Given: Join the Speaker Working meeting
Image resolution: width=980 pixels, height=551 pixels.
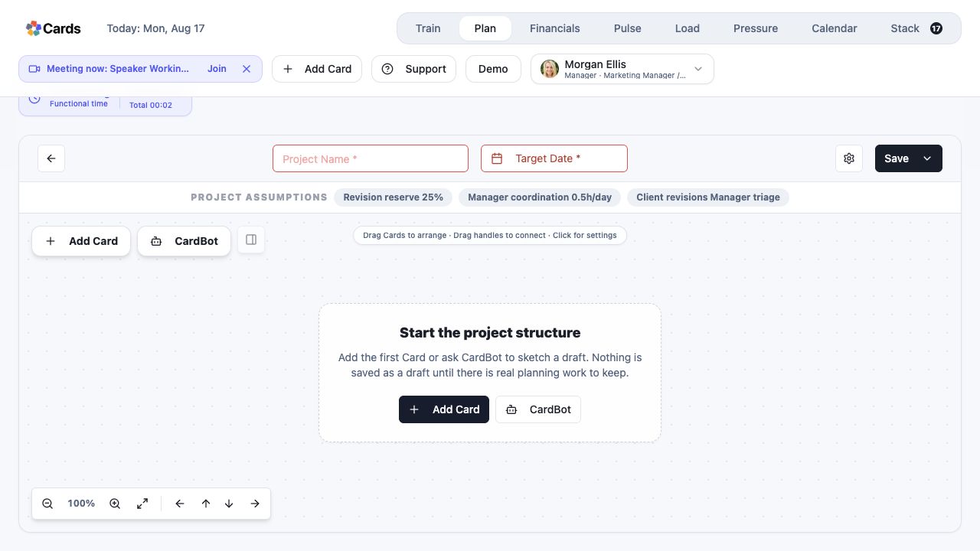Looking at the screenshot, I should (217, 69).
